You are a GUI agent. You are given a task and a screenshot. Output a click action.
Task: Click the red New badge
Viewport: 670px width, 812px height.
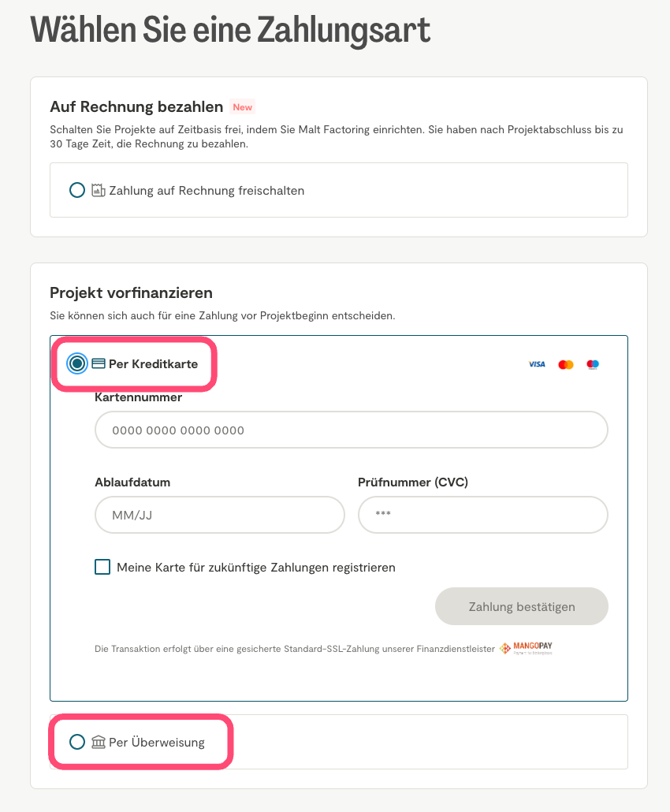(242, 107)
